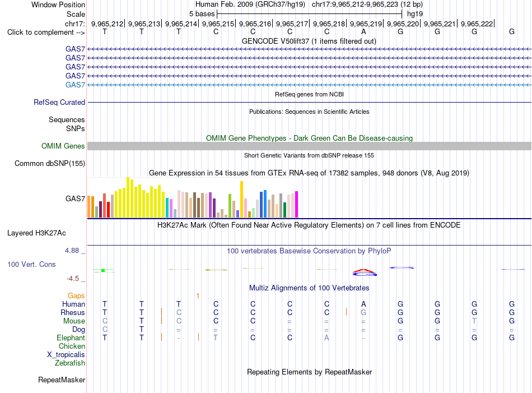
Task: Click the black GAS7 label beside GTEx chart
Action: point(75,198)
